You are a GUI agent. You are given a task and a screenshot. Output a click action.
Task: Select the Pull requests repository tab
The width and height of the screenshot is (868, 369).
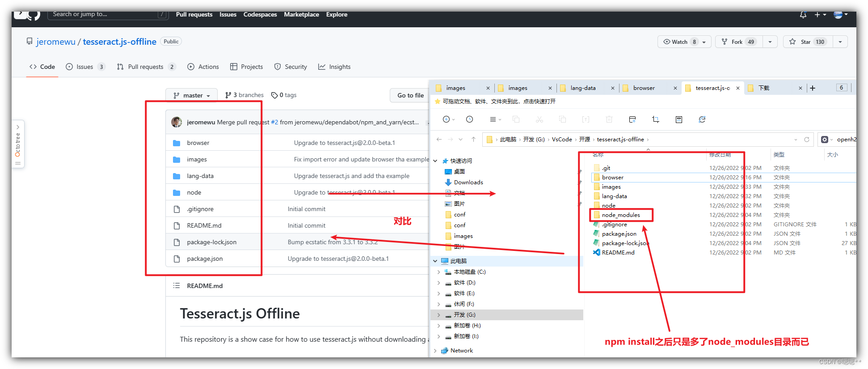pyautogui.click(x=146, y=67)
